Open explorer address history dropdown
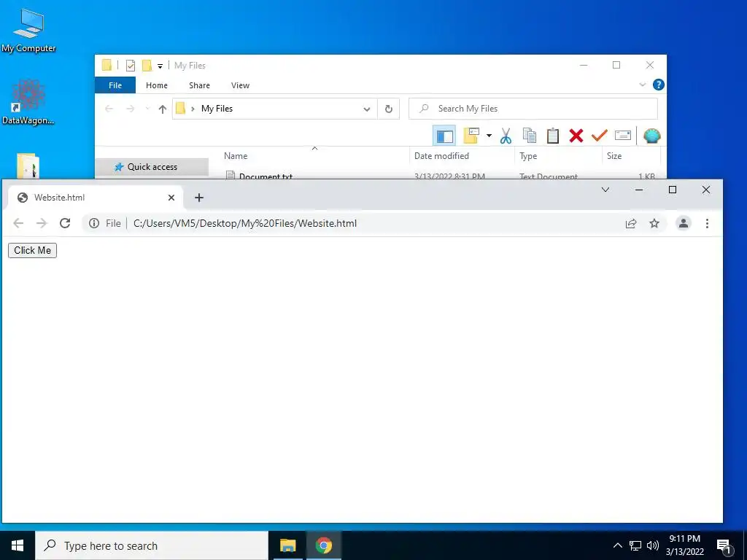 367,109
